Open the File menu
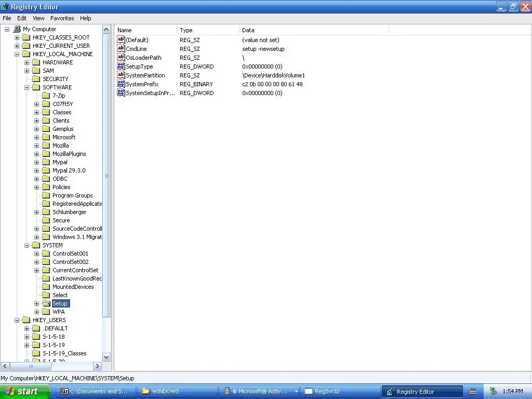 click(7, 18)
